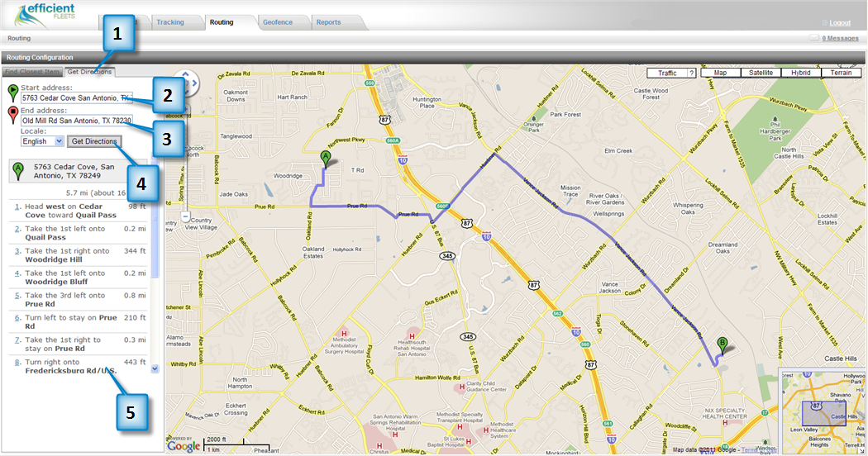Switch map view to Terrain
Image resolution: width=868 pixels, height=456 pixels.
pyautogui.click(x=841, y=73)
